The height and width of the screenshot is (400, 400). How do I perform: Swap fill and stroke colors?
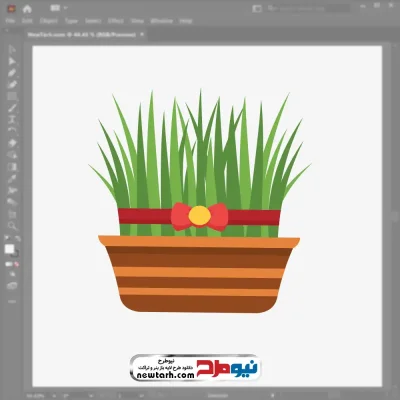17,239
